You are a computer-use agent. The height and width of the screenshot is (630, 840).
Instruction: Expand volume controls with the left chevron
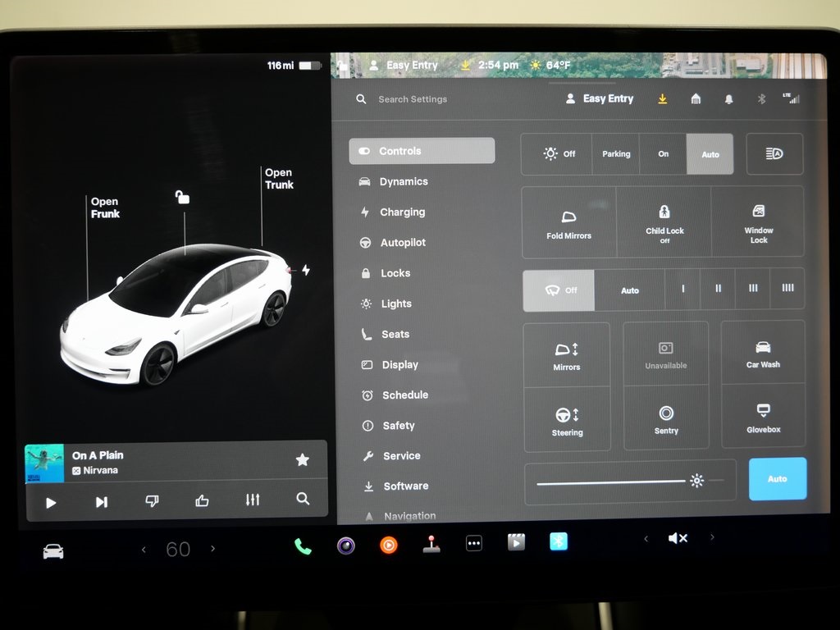pyautogui.click(x=647, y=538)
